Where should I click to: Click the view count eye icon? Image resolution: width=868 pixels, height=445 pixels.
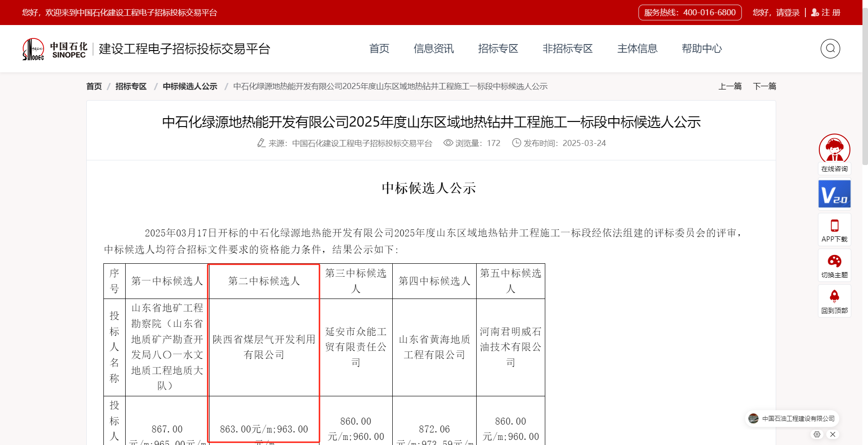pos(448,143)
